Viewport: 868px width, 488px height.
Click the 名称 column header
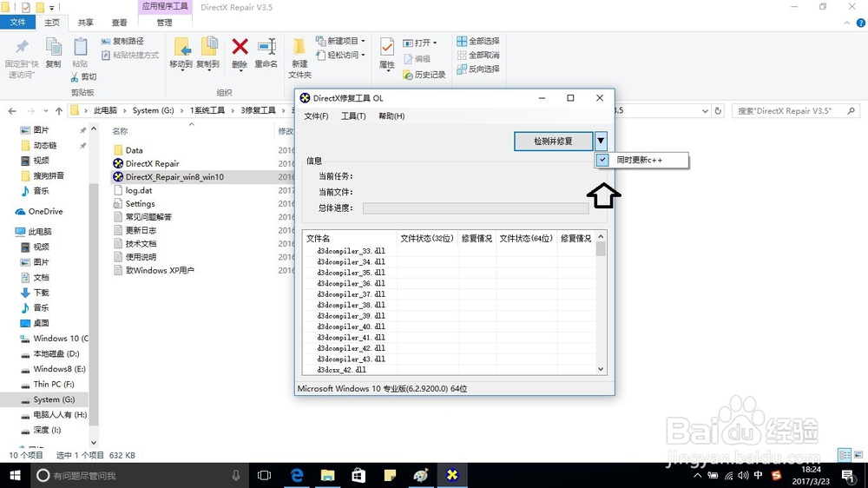[x=120, y=131]
